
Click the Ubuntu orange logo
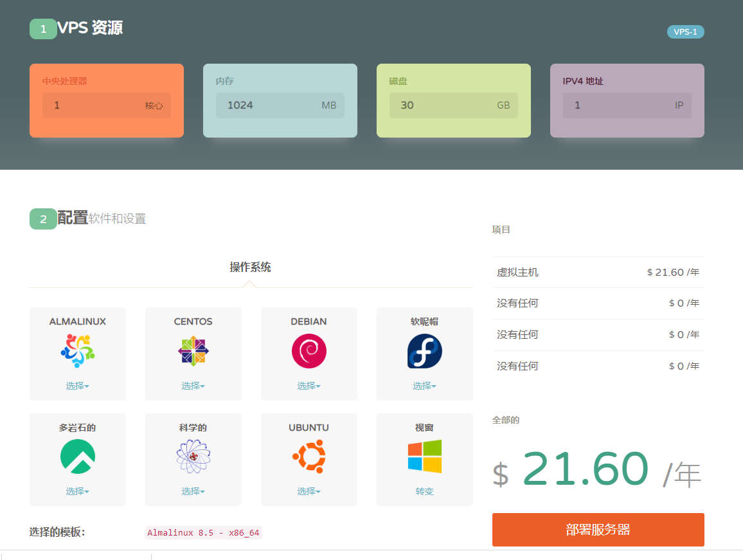point(309,456)
